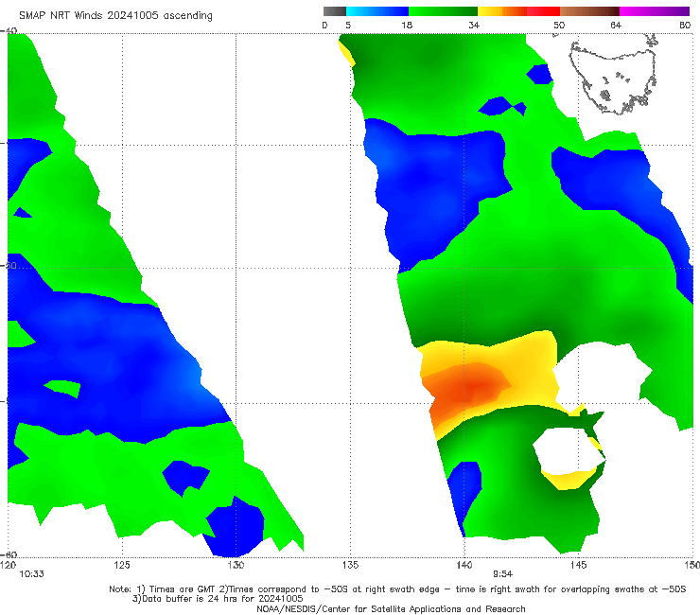Image resolution: width=700 pixels, height=615 pixels.
Task: Click the Tasmania coastline outline on the map
Action: [613, 76]
